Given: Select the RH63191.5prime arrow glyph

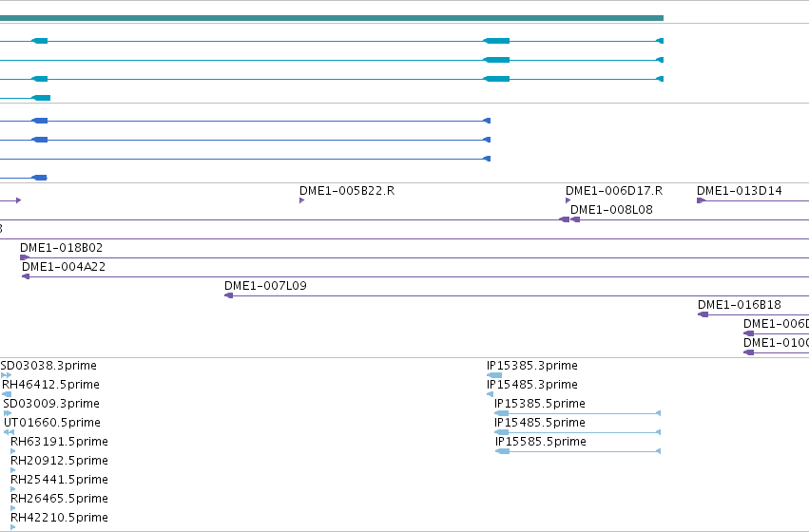Looking at the screenshot, I should click(x=13, y=451).
